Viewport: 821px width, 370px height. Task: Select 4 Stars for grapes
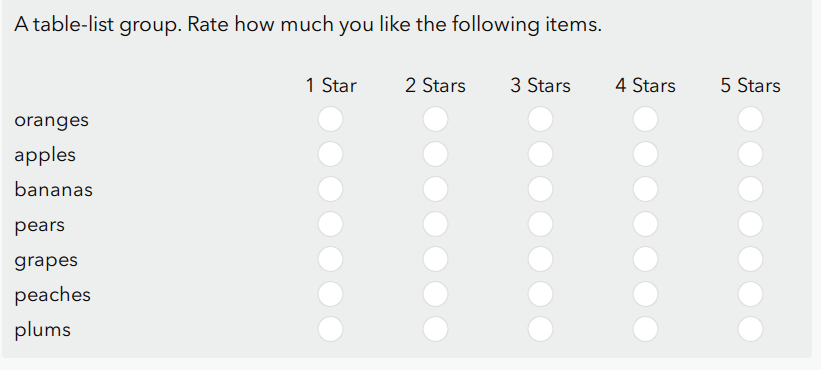646,259
